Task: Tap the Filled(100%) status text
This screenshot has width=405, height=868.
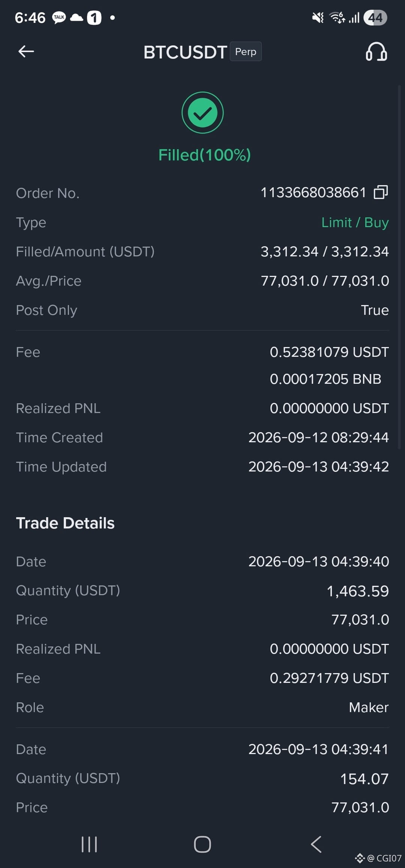Action: click(204, 155)
